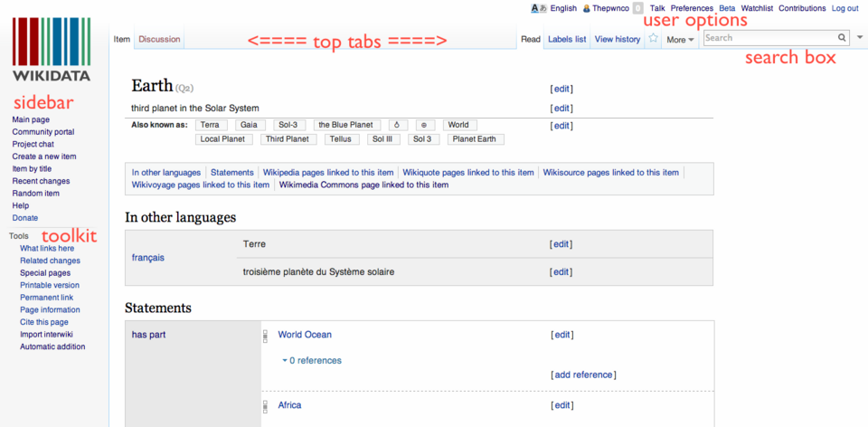Click the Log out link
Viewport: 868px width, 427px height.
pos(844,8)
